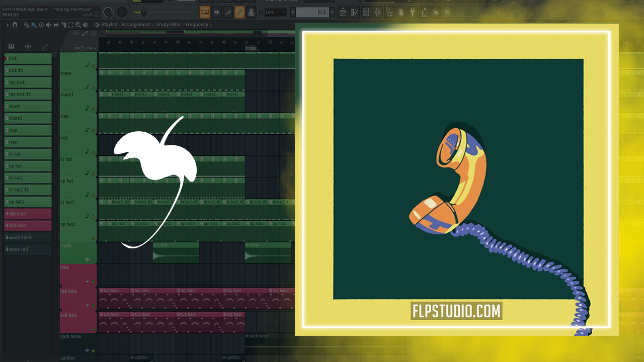Open the Mixer view icon

click(x=378, y=12)
